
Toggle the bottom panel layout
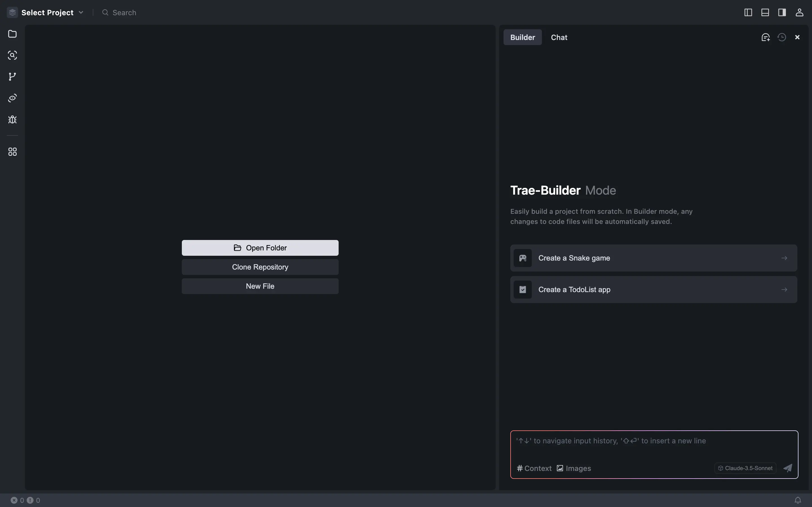click(x=765, y=12)
